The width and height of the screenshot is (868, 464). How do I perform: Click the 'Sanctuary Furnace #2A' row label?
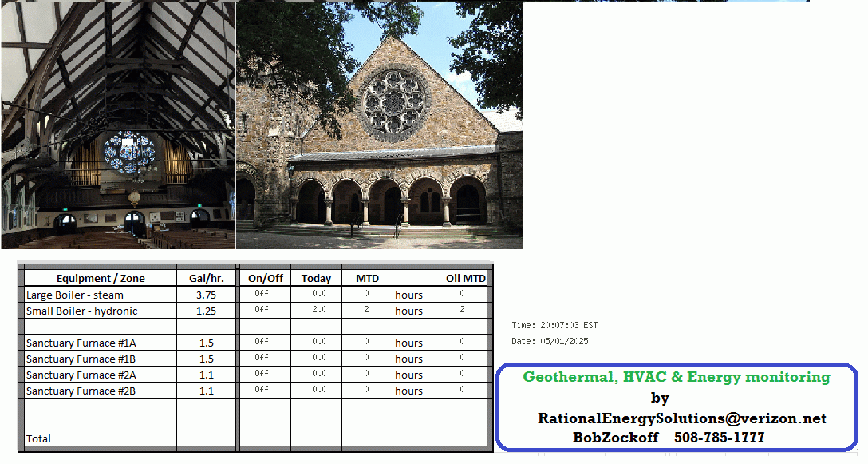(81, 375)
